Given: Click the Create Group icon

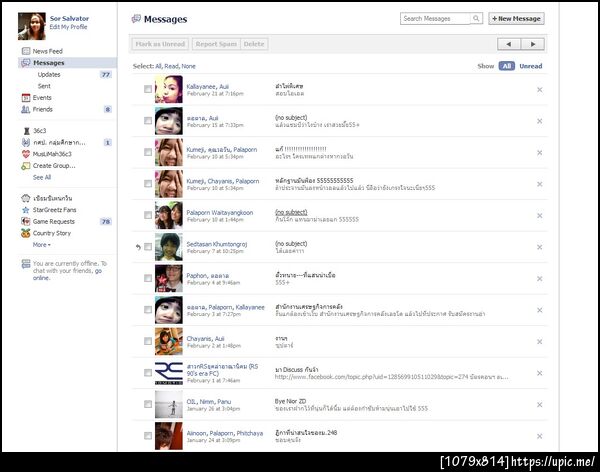Looking at the screenshot, I should (x=26, y=166).
